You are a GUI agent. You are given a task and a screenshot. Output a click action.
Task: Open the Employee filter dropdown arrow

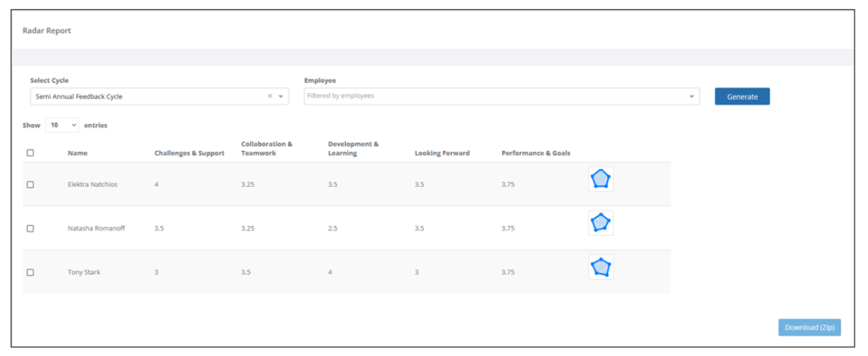pos(691,96)
